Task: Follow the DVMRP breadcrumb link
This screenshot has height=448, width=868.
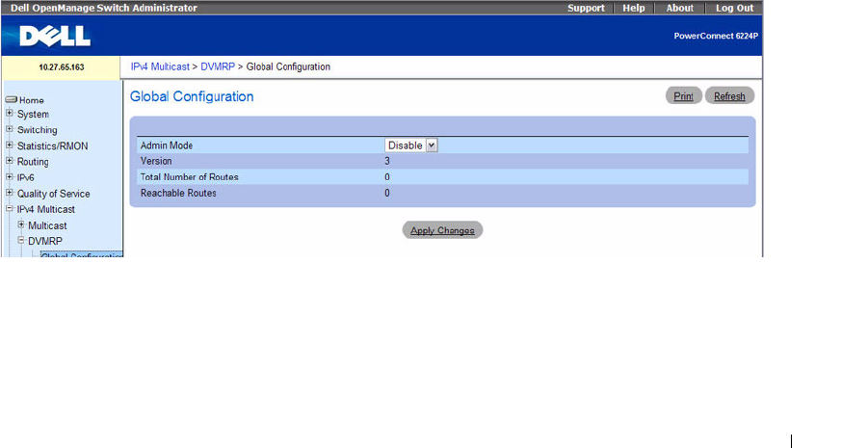Action: pyautogui.click(x=218, y=66)
